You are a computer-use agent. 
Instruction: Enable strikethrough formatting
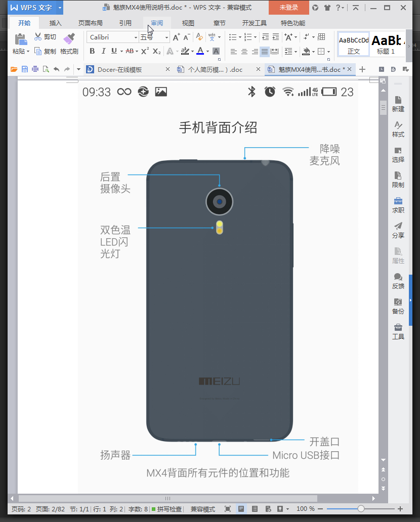[x=131, y=51]
